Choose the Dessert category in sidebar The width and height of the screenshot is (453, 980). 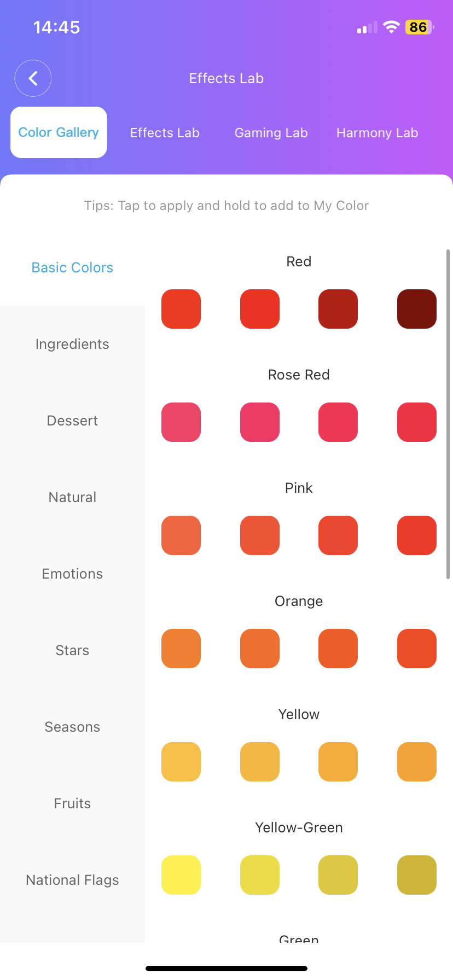click(72, 421)
